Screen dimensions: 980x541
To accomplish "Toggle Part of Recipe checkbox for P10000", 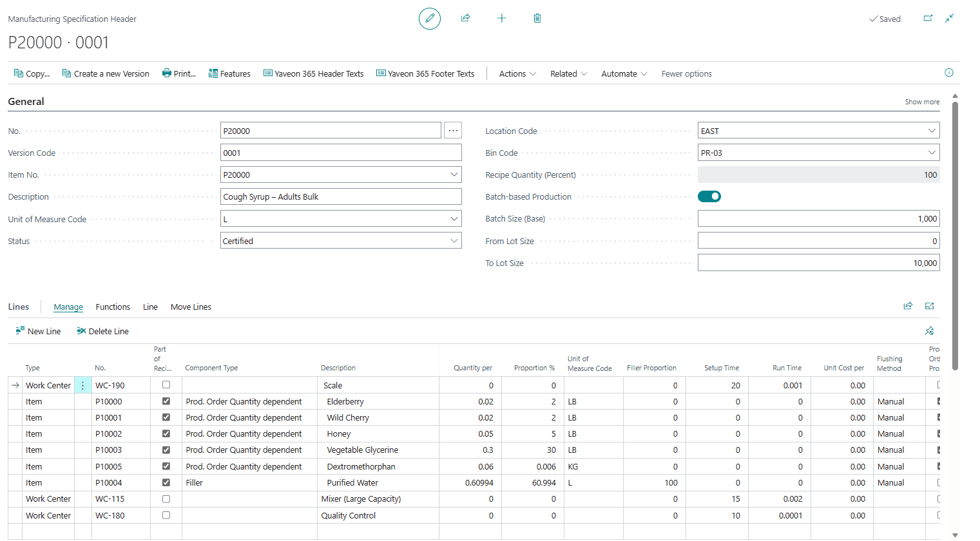I will [166, 401].
